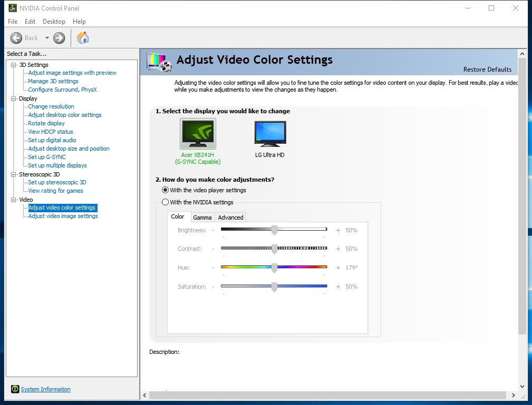Open Rotate display
Viewport: 532px width, 405px height.
coord(46,123)
